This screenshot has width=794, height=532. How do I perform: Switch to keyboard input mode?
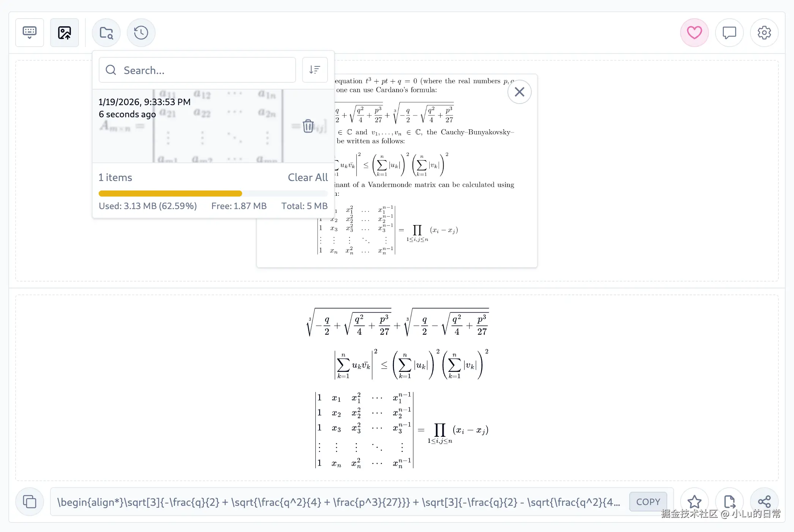tap(30, 33)
